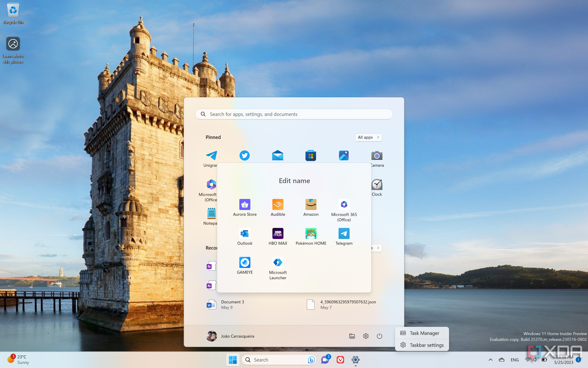Show hidden system tray icons
Screen dimensions: 588x368
(490, 359)
